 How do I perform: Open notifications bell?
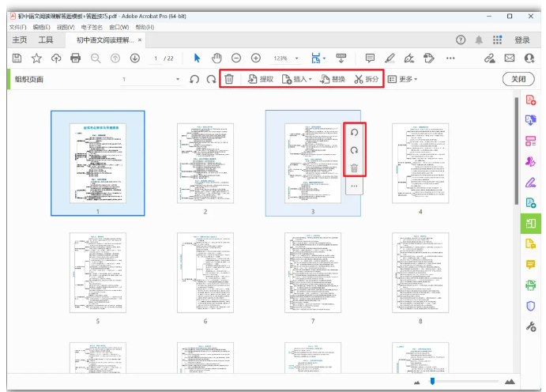(x=479, y=40)
